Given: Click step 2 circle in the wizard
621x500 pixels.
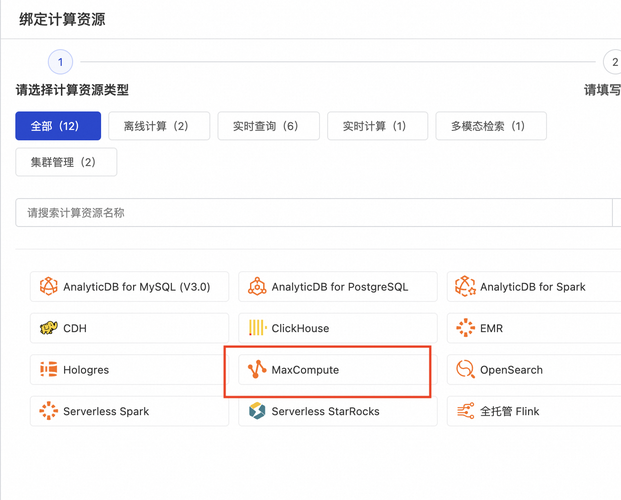Looking at the screenshot, I should [x=613, y=62].
